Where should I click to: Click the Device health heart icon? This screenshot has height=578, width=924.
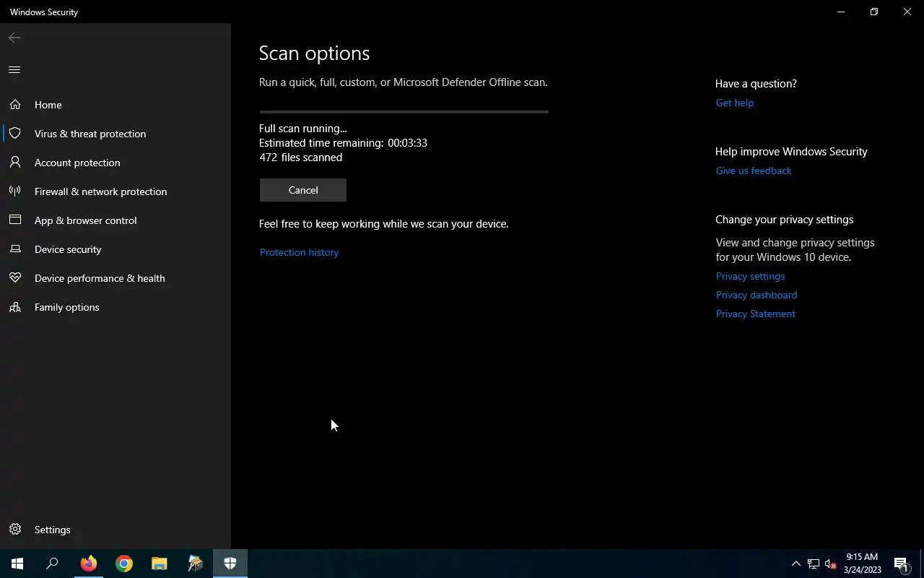pos(15,278)
